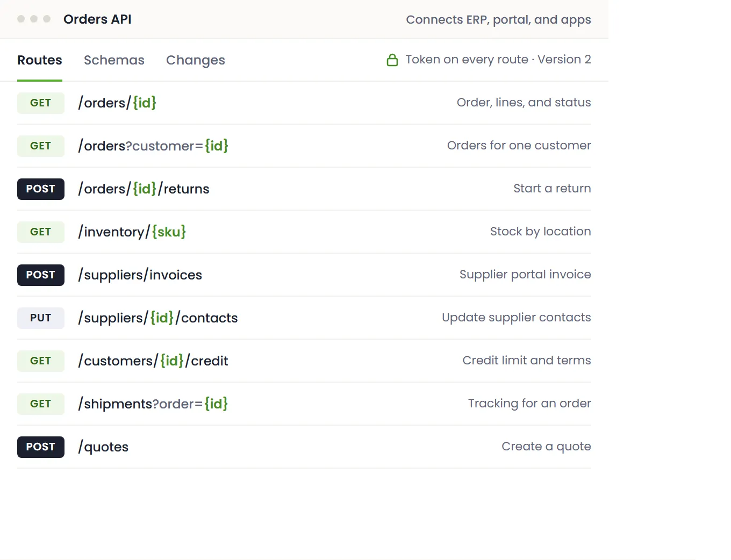Click 'Create a quote' description
731x560 pixels.
click(x=546, y=447)
